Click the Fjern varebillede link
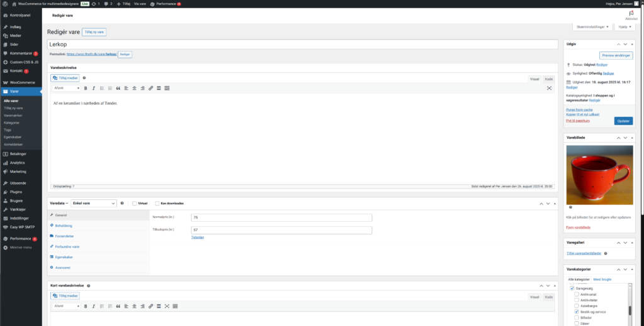This screenshot has height=326, width=644. [579, 227]
